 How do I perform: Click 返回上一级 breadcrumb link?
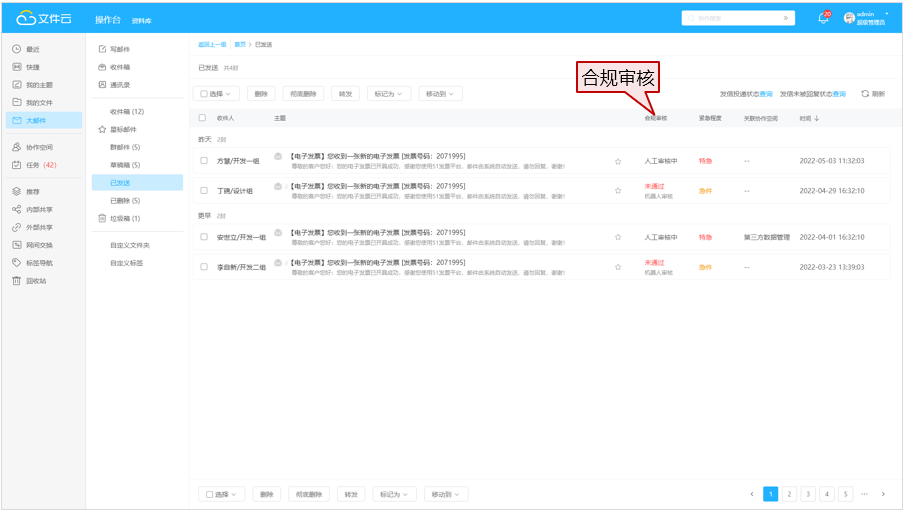tap(211, 44)
